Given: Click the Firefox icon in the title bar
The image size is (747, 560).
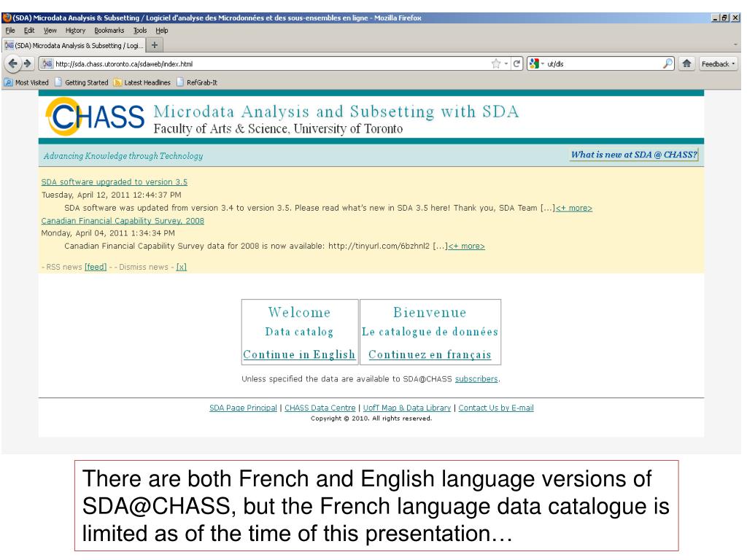Looking at the screenshot, I should [7, 17].
